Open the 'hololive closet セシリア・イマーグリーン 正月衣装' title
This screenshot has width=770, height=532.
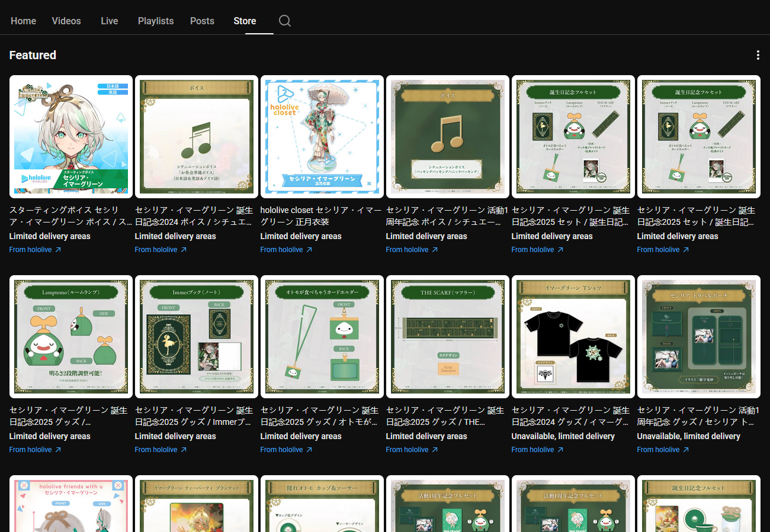coord(321,216)
